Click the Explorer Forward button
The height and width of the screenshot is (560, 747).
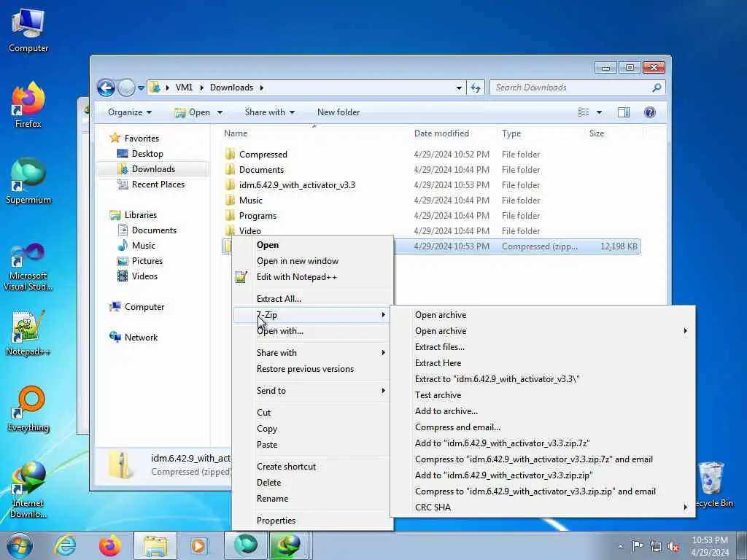tap(126, 87)
